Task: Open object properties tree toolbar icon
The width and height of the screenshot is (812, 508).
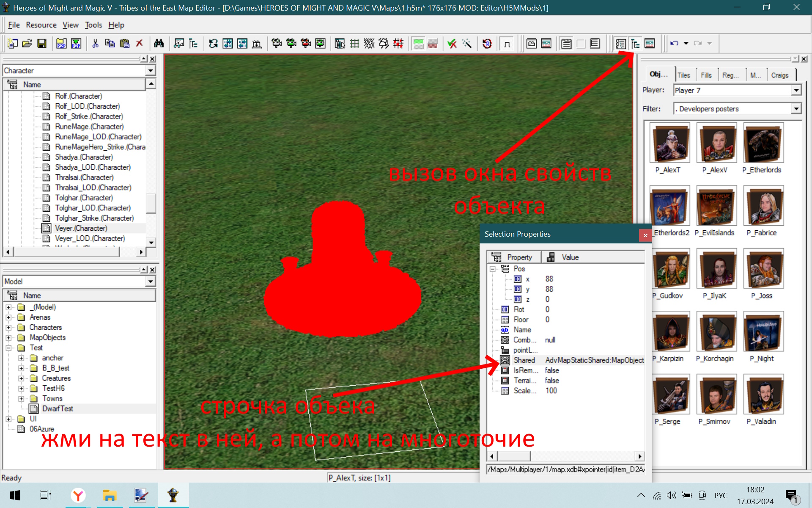Action: (x=635, y=44)
